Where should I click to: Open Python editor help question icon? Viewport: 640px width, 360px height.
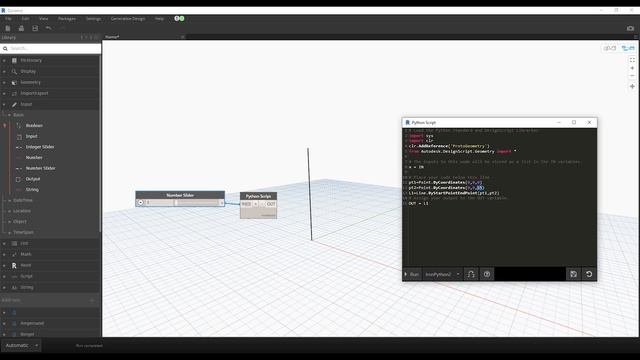coord(487,274)
